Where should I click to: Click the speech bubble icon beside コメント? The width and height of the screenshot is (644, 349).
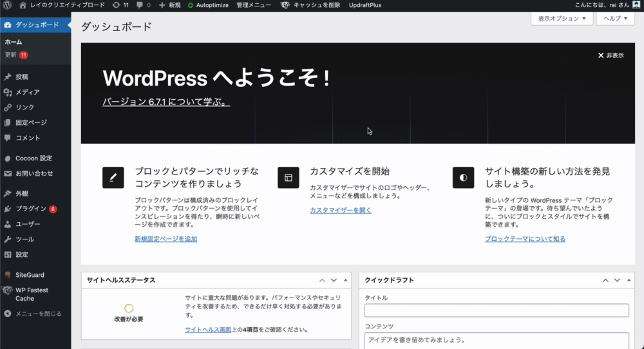(8, 138)
